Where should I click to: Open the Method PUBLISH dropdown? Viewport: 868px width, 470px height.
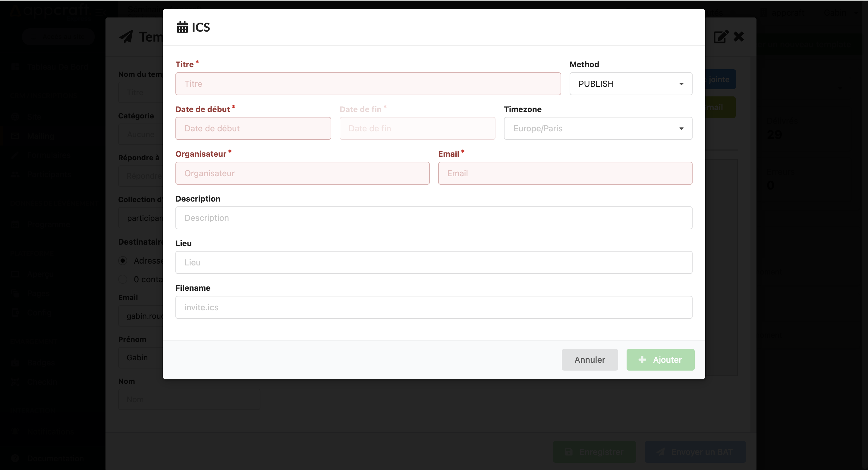[631, 84]
